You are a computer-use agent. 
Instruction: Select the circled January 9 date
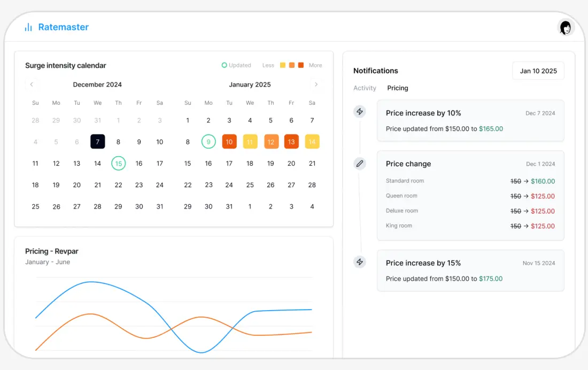208,141
